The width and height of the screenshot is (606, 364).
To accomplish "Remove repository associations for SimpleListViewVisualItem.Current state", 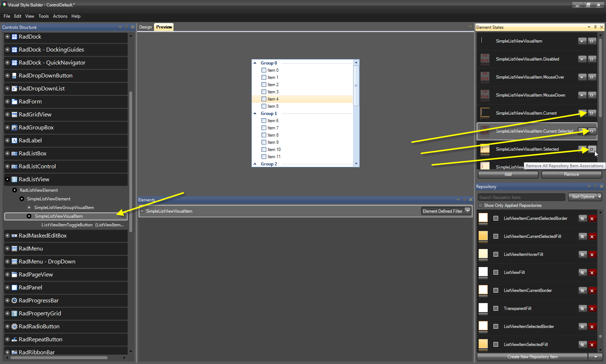I will click(x=592, y=113).
